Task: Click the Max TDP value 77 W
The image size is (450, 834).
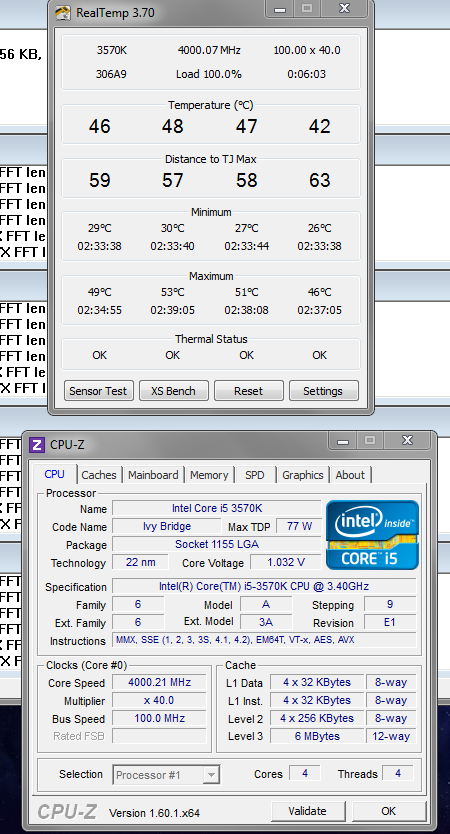Action: 299,527
